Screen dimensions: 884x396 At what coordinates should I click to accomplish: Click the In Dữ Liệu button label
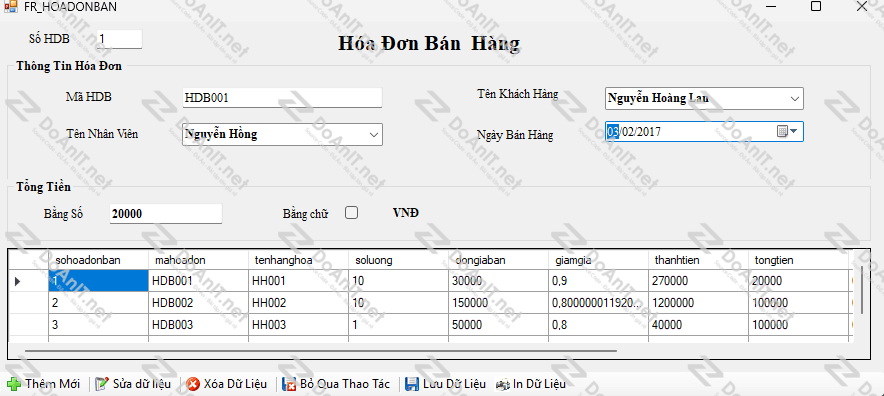[x=539, y=384]
